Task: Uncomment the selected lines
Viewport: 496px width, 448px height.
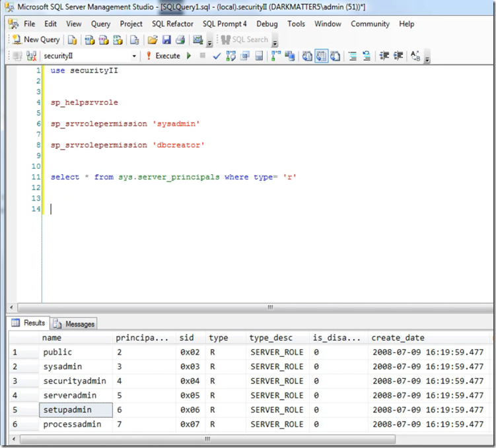Action: pos(367,56)
